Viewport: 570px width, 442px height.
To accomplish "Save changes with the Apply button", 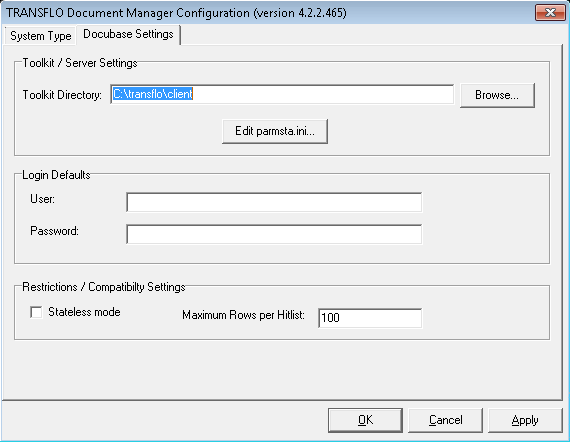I will [525, 420].
